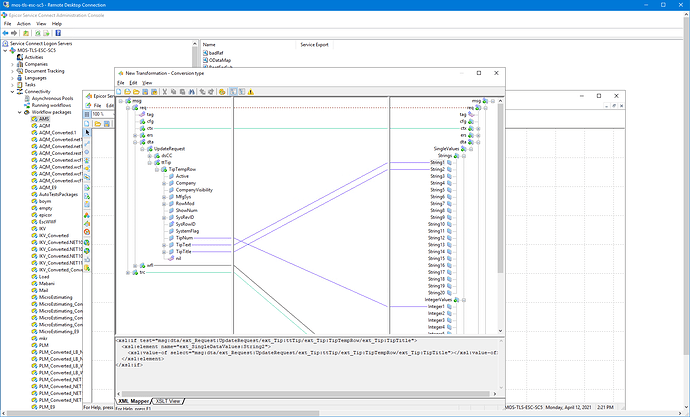Open Edit menu of Transformation window
690x417 pixels.
coord(133,83)
